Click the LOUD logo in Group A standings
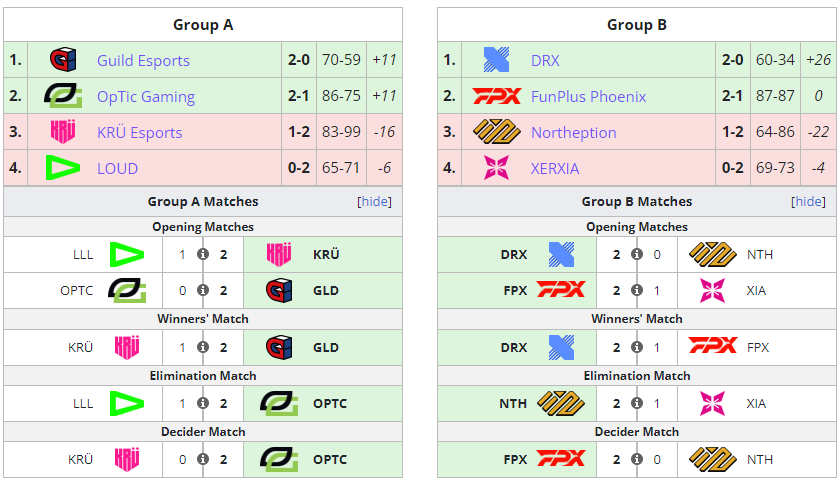 63,168
